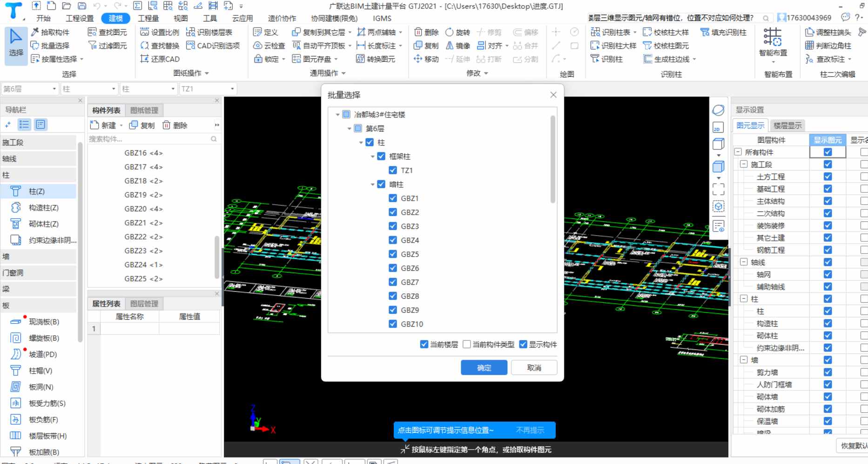The height and width of the screenshot is (464, 868).
Task: Switch to the 图纸管理 tab
Action: [144, 110]
